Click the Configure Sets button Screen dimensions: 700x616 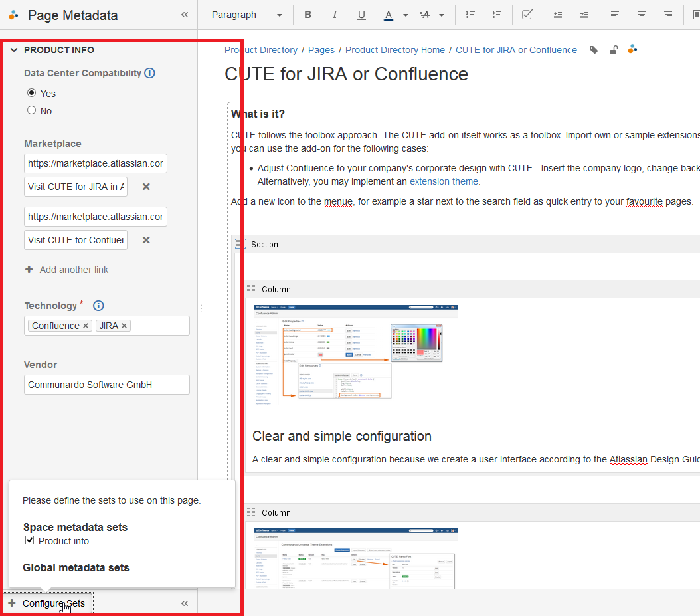pyautogui.click(x=47, y=603)
